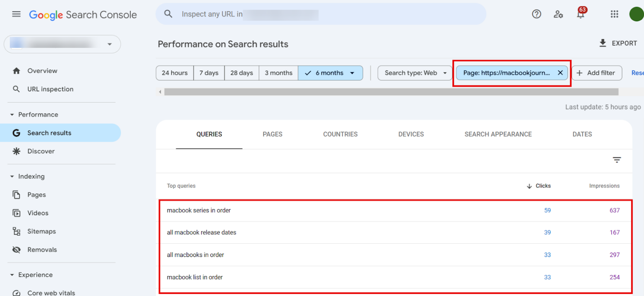Switch to the Search Appearance tab
This screenshot has height=296, width=644.
pyautogui.click(x=498, y=134)
